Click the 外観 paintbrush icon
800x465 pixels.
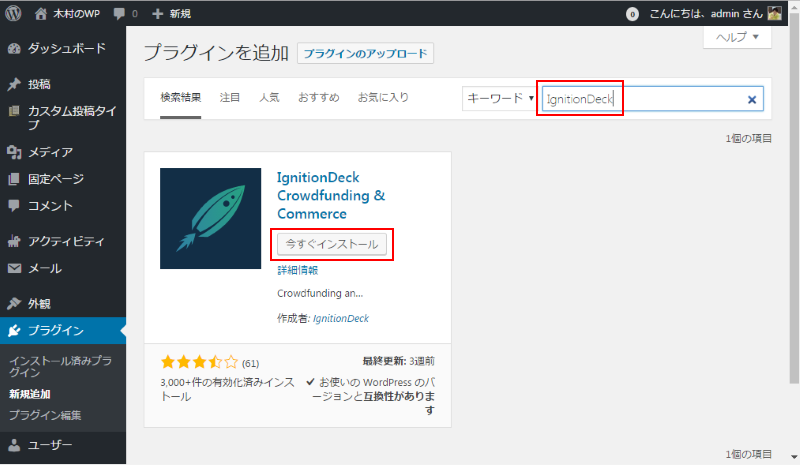(x=14, y=304)
